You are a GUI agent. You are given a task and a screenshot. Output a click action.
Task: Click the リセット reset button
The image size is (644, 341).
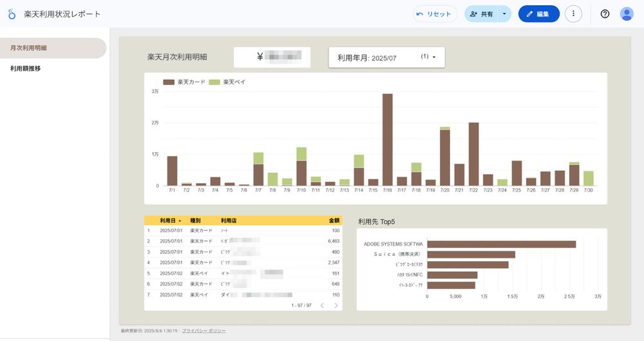point(435,14)
